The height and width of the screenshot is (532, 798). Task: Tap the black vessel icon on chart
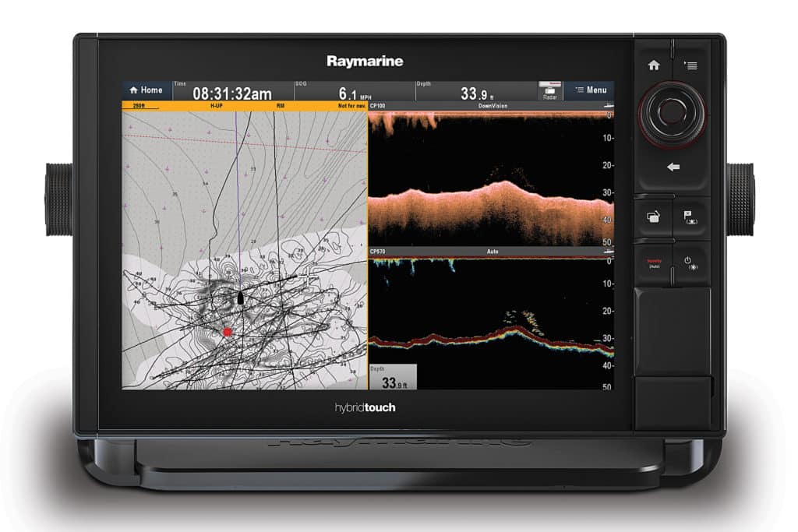click(x=240, y=298)
